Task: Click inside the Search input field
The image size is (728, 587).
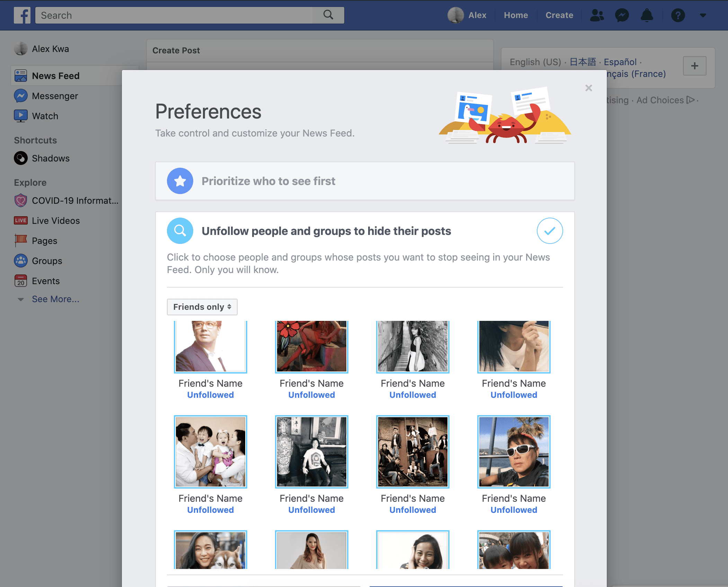Action: pyautogui.click(x=174, y=15)
